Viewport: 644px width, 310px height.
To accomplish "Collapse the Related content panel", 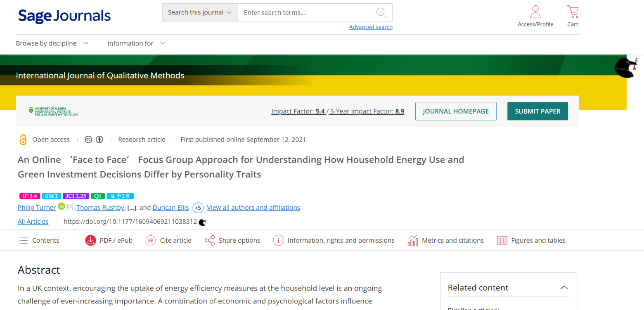I will point(564,288).
